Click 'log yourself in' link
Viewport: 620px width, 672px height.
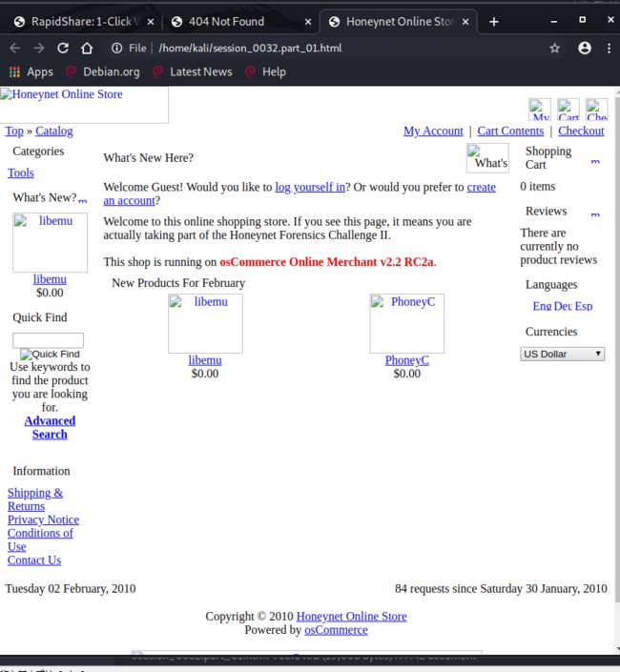click(x=310, y=187)
